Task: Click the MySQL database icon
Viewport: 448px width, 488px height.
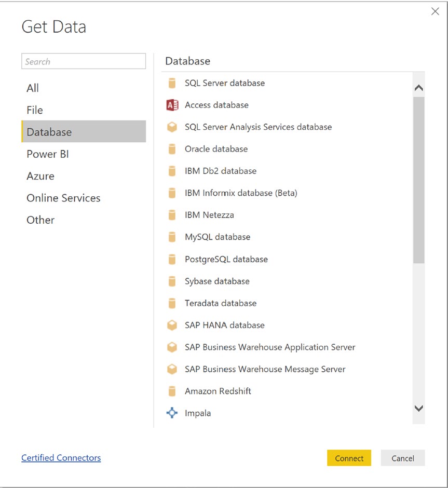Action: pos(172,237)
